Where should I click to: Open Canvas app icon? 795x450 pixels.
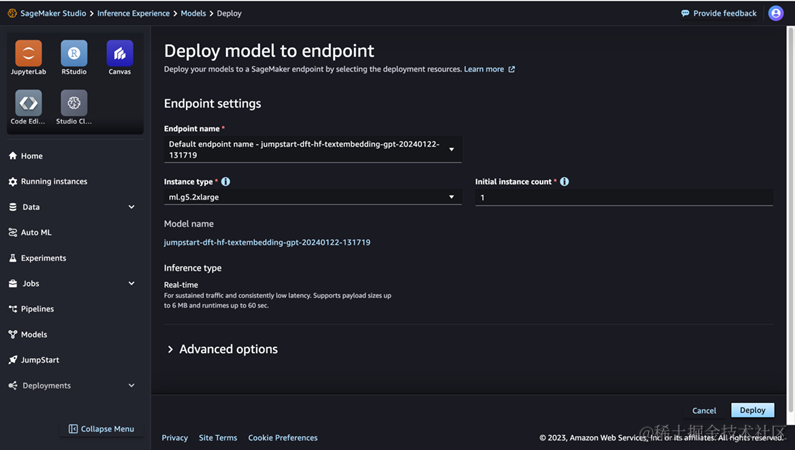point(120,53)
